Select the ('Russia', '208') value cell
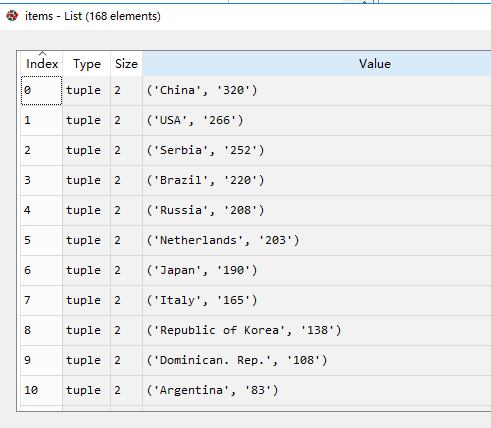The height and width of the screenshot is (428, 491). [x=317, y=210]
